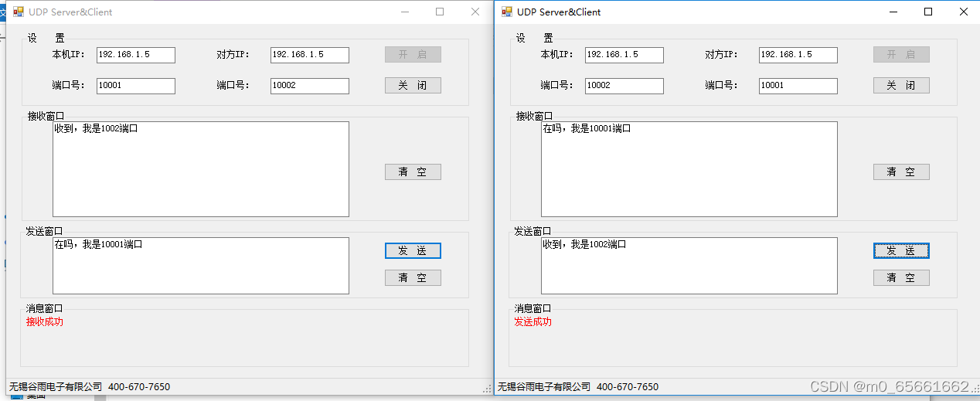Click 清空 button below 发送 in right window
Image resolution: width=980 pixels, height=401 pixels.
click(x=901, y=278)
